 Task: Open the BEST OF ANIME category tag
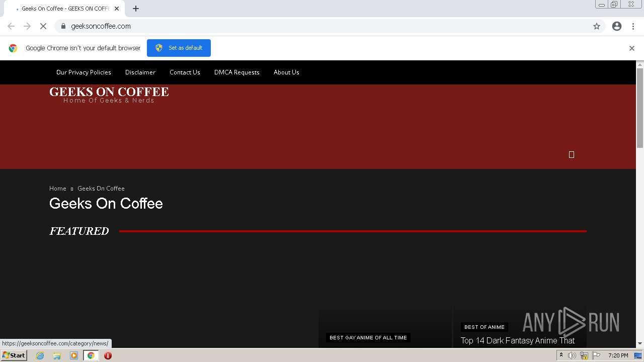[x=485, y=327]
